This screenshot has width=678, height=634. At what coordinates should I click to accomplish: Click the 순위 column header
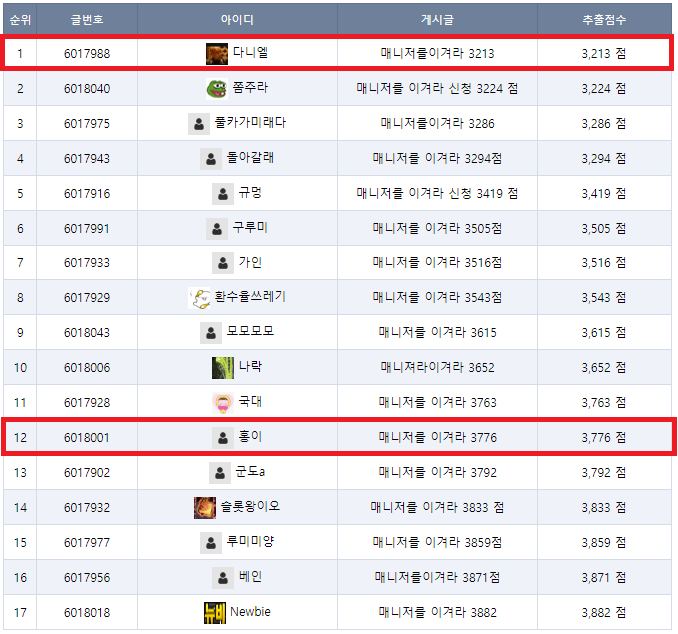pos(20,19)
